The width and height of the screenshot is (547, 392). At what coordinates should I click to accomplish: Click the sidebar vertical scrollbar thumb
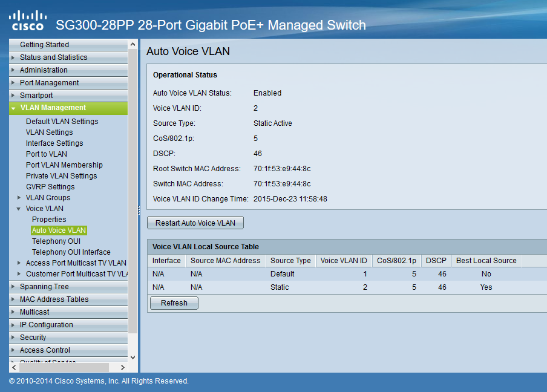coord(133,191)
